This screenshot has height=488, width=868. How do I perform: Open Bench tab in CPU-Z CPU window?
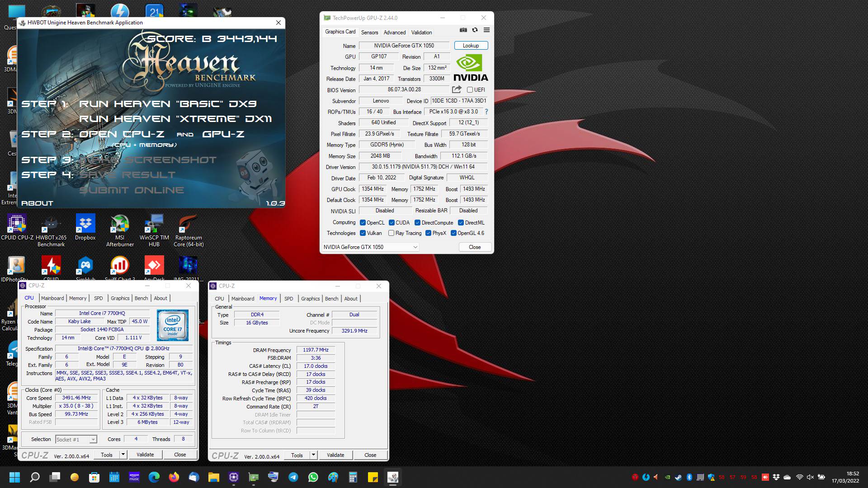pyautogui.click(x=142, y=298)
